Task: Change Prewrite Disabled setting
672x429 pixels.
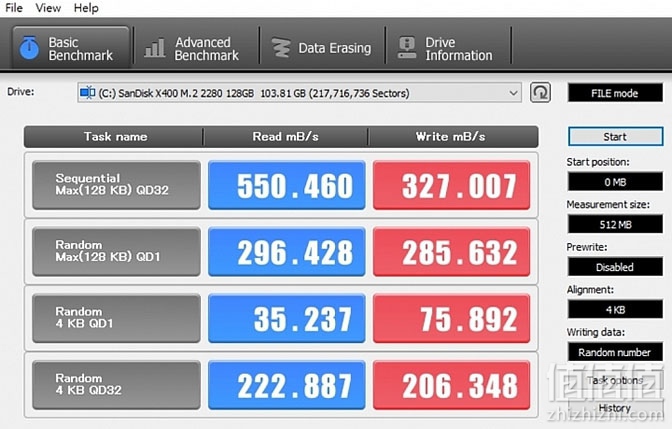Action: tap(615, 267)
